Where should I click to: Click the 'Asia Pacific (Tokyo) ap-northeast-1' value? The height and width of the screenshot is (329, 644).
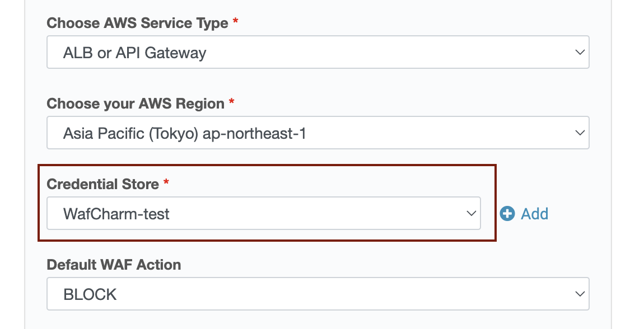pyautogui.click(x=184, y=134)
